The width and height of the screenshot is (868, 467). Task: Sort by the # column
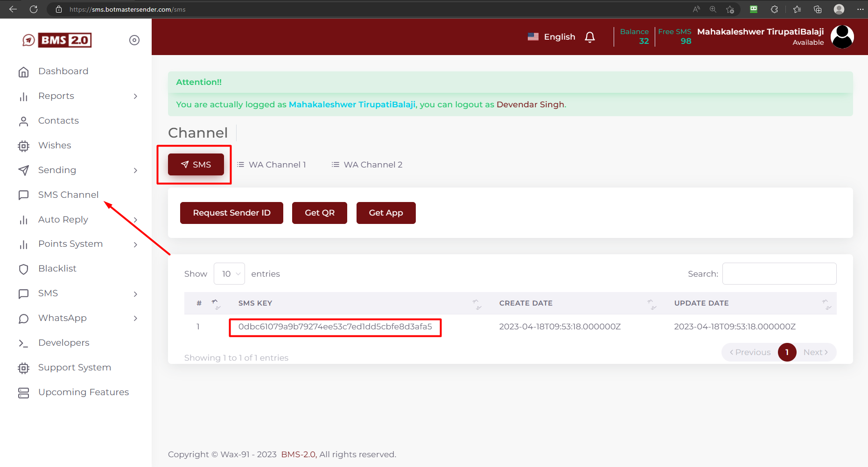207,303
